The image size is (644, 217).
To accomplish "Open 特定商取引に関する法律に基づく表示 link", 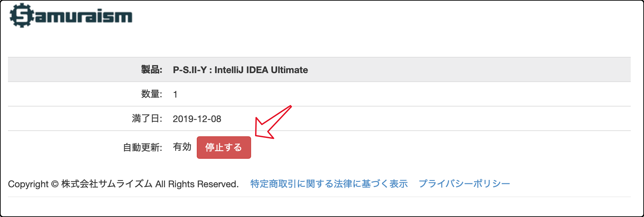I will pyautogui.click(x=329, y=184).
